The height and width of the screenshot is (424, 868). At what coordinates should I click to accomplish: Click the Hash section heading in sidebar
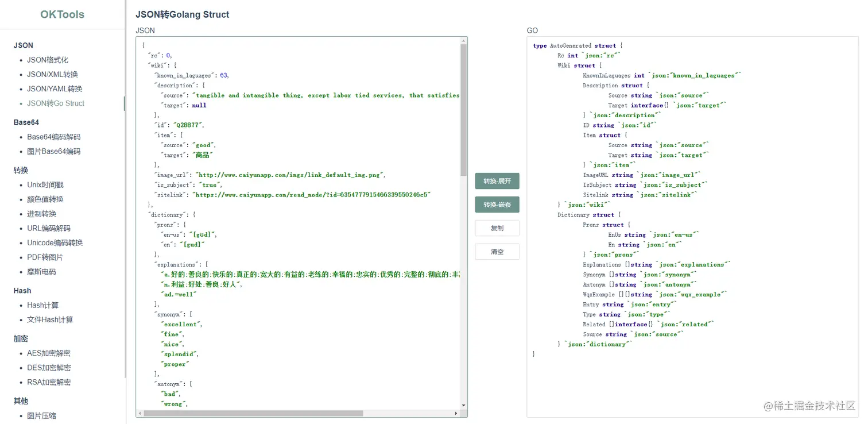[x=22, y=291]
